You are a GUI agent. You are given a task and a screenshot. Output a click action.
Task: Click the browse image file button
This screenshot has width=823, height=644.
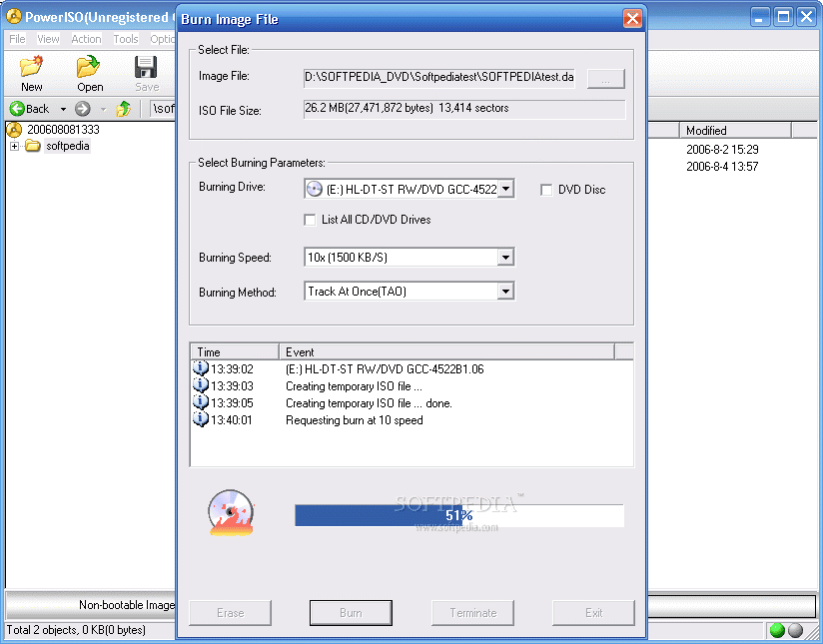tap(606, 79)
